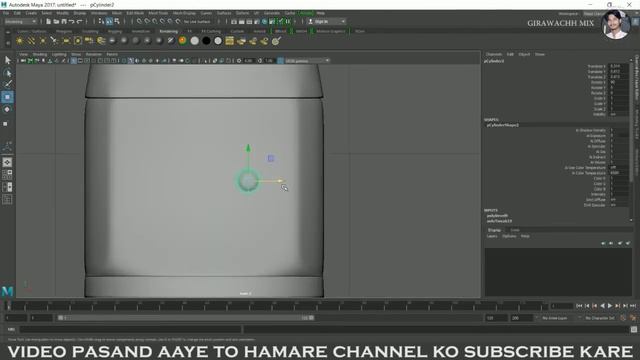Activate the Move tool in toolbox
This screenshot has height=360, width=640.
[x=7, y=97]
